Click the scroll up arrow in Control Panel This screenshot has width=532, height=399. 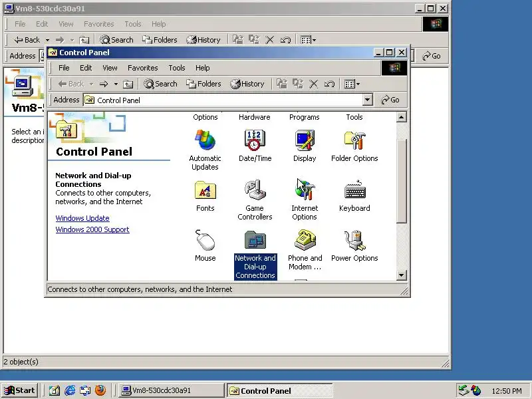[x=402, y=118]
